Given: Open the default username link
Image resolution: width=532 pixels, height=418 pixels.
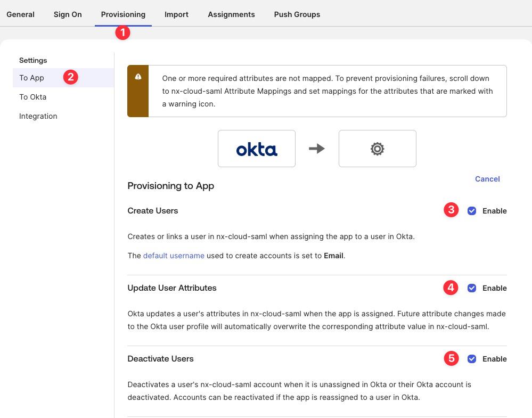Looking at the screenshot, I should (x=173, y=255).
